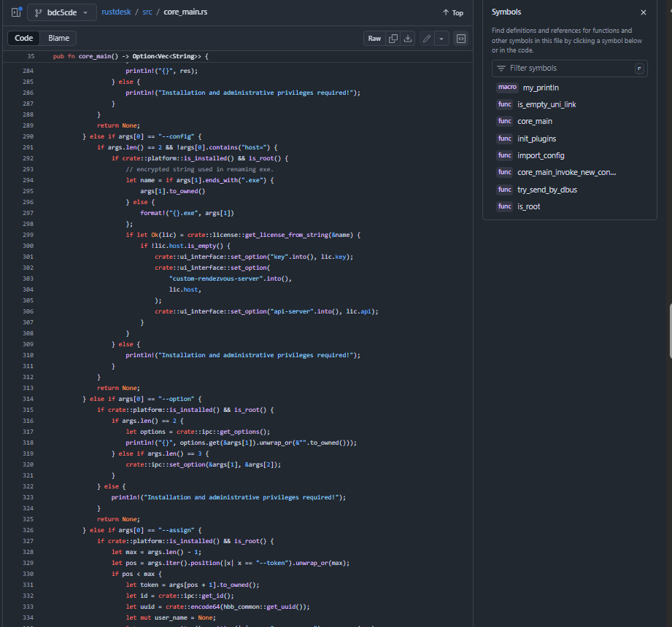Click the Symbols panel heading

(506, 12)
